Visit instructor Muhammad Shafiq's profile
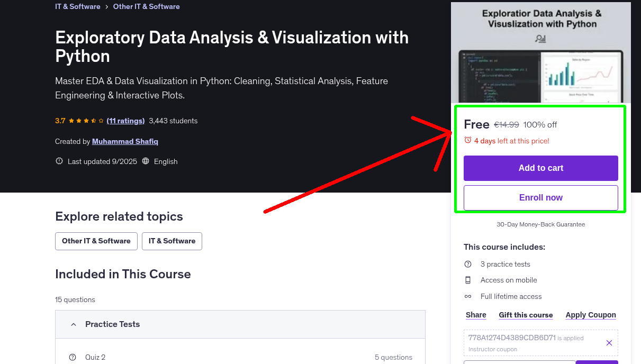Image resolution: width=641 pixels, height=364 pixels. [x=125, y=141]
